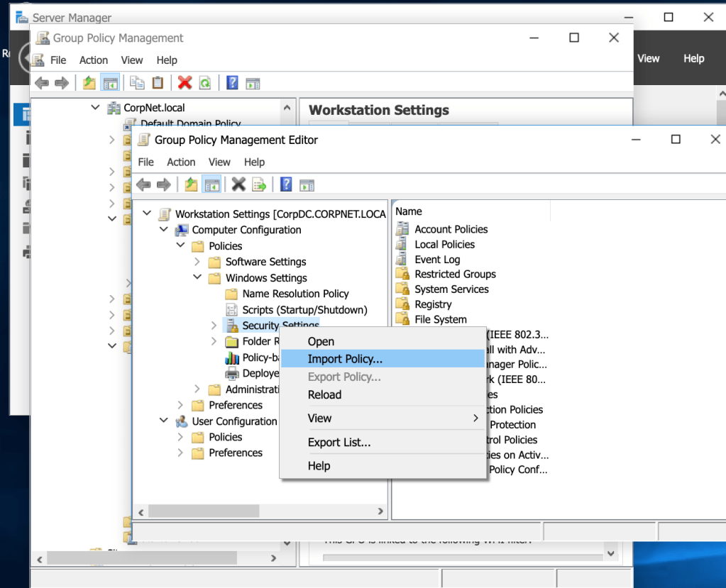Screen dimensions: 726x588
Task: Open Account Policies in the right pane
Action: (x=451, y=229)
